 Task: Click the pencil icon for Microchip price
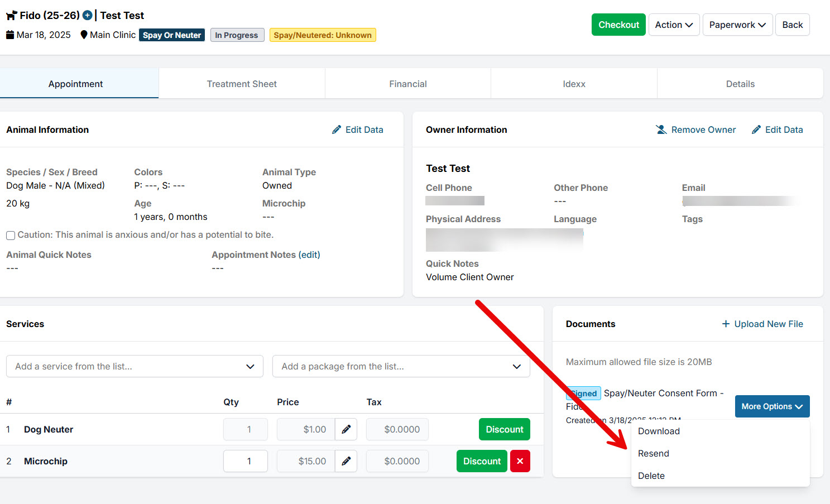coord(346,461)
